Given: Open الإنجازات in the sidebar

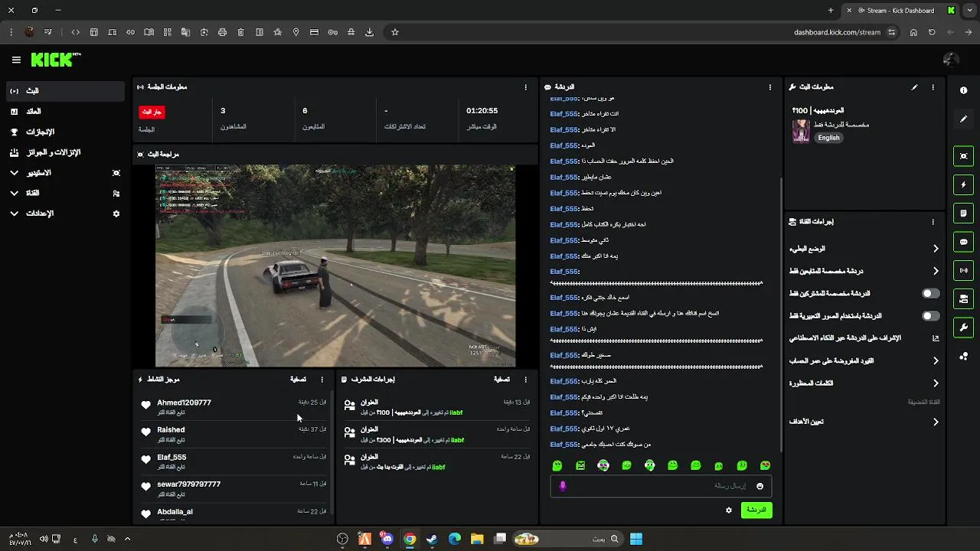Looking at the screenshot, I should pyautogui.click(x=65, y=132).
